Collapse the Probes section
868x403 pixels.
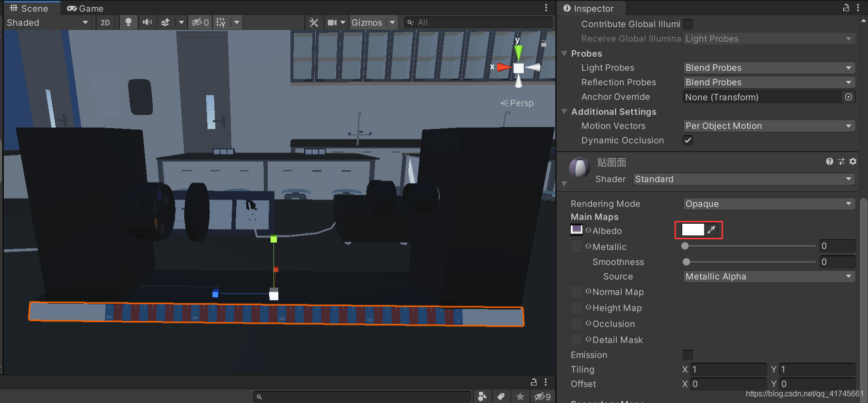click(564, 53)
